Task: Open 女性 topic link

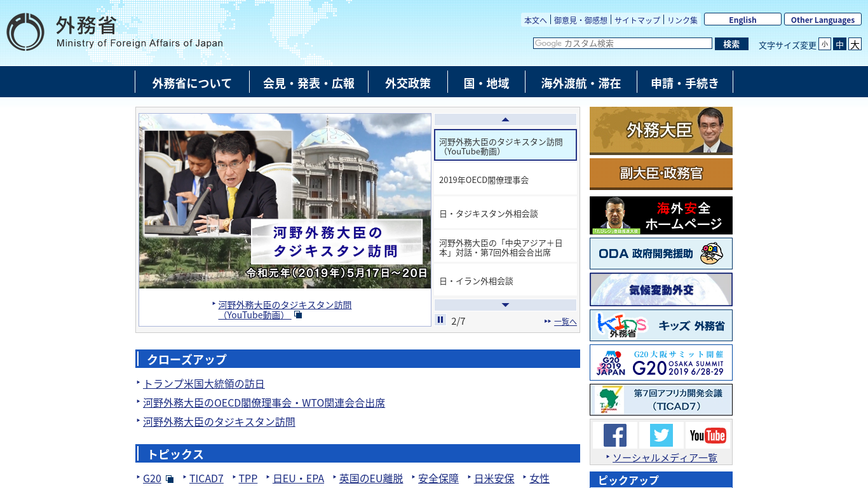Action: point(539,478)
